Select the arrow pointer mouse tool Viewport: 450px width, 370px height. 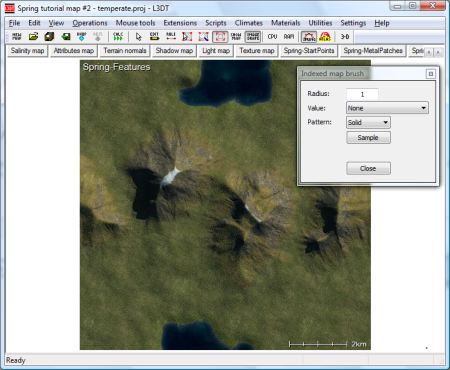[138, 36]
